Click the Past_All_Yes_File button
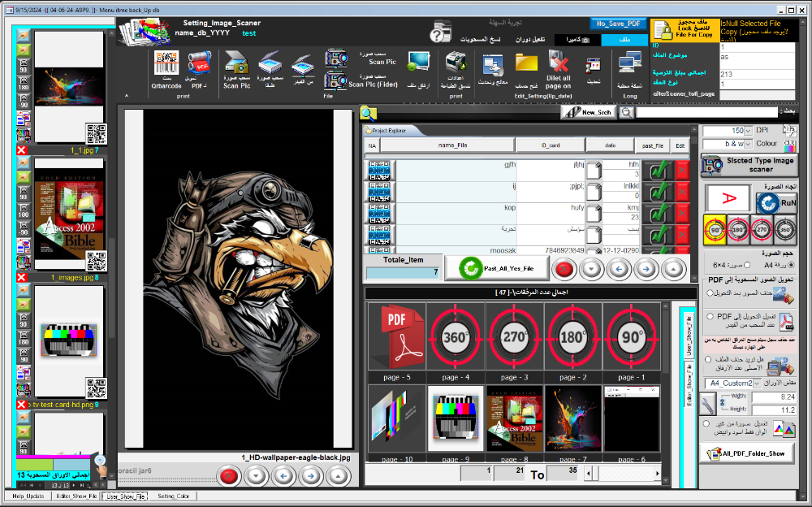The height and width of the screenshot is (507, 812). (496, 268)
